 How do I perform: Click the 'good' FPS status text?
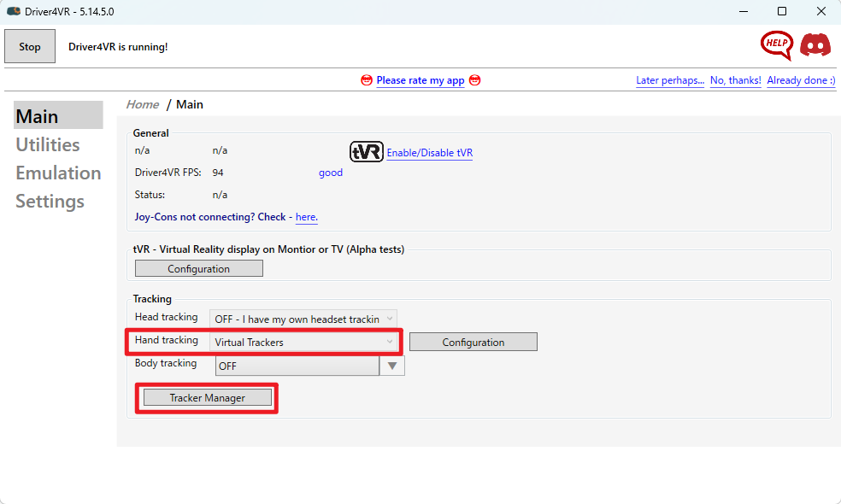coord(331,173)
